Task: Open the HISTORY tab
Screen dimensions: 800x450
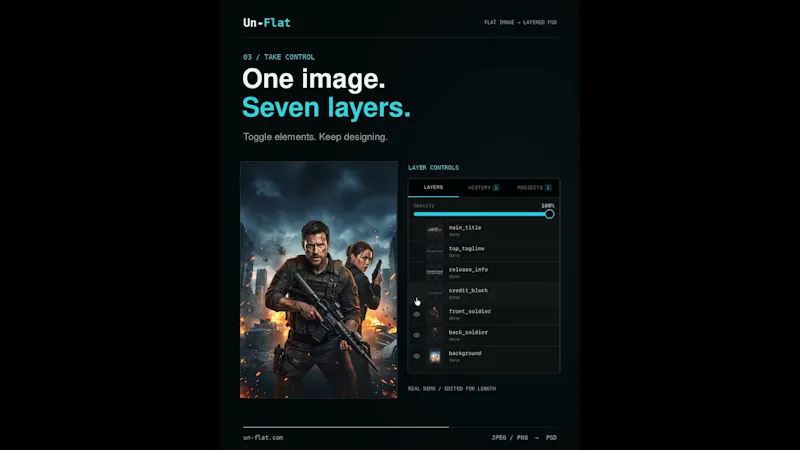Action: (483, 188)
